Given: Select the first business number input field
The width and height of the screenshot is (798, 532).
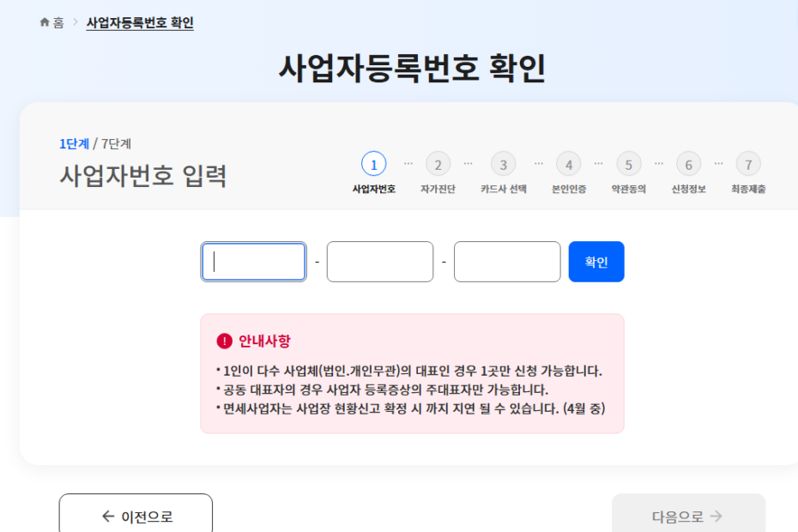Looking at the screenshot, I should 253,261.
